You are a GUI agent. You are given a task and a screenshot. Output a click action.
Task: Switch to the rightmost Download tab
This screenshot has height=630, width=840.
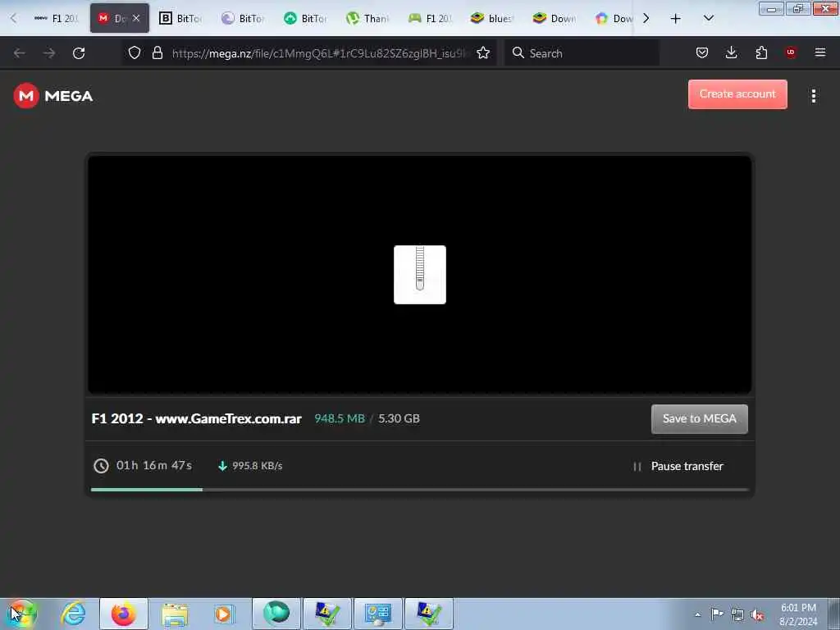(x=614, y=18)
